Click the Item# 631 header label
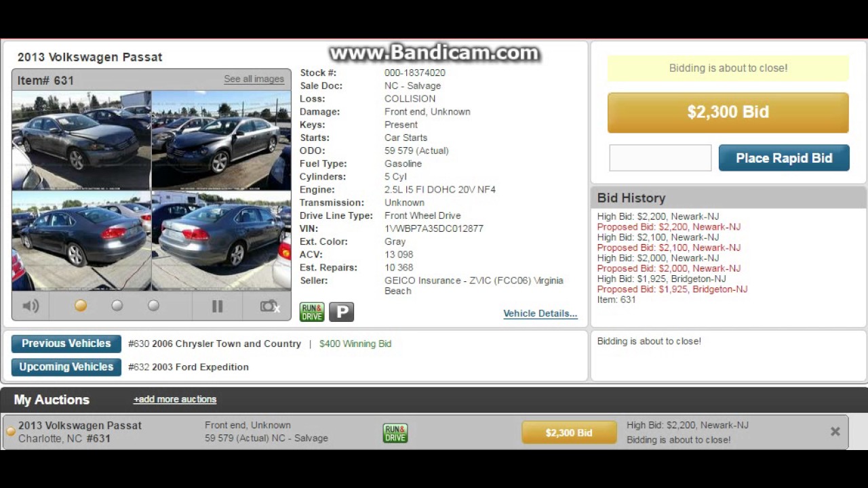This screenshot has height=488, width=868. click(45, 80)
